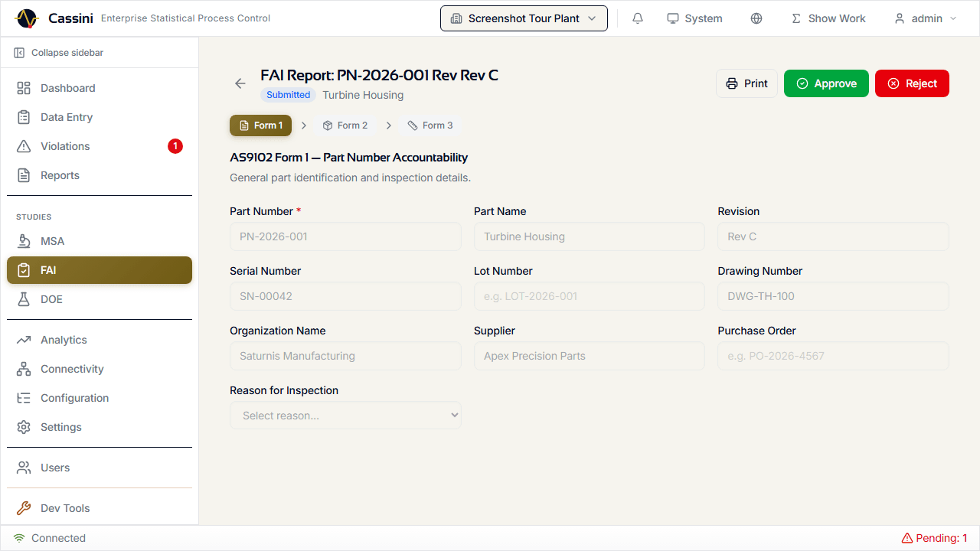Open the Violations page from sidebar
The image size is (980, 551).
point(64,145)
